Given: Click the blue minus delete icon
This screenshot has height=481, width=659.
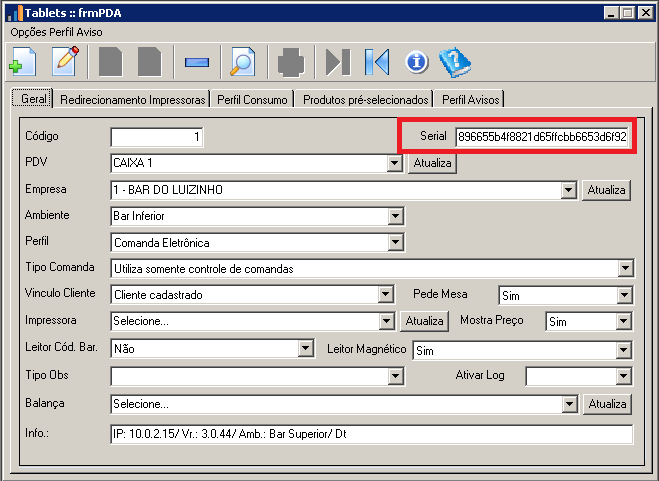Looking at the screenshot, I should coord(197,63).
